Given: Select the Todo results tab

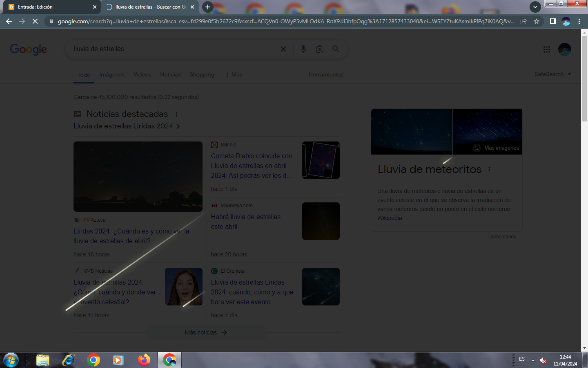Looking at the screenshot, I should pos(84,75).
